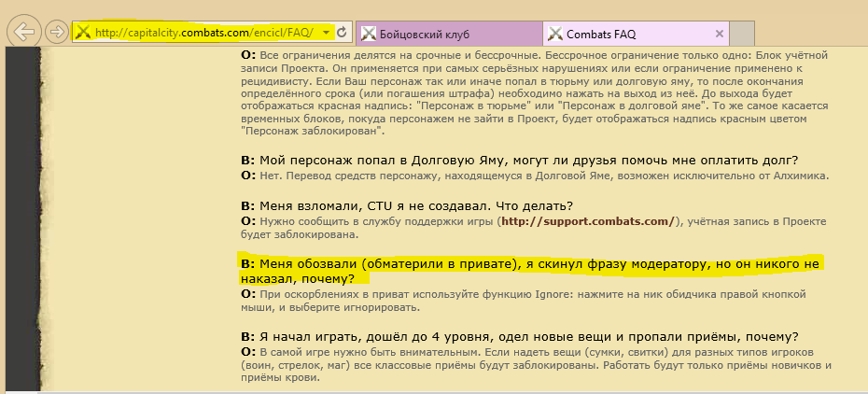Image resolution: width=868 pixels, height=394 pixels.
Task: Click question 'Я начал играть, дошёл до 4 уровня'
Action: click(519, 337)
